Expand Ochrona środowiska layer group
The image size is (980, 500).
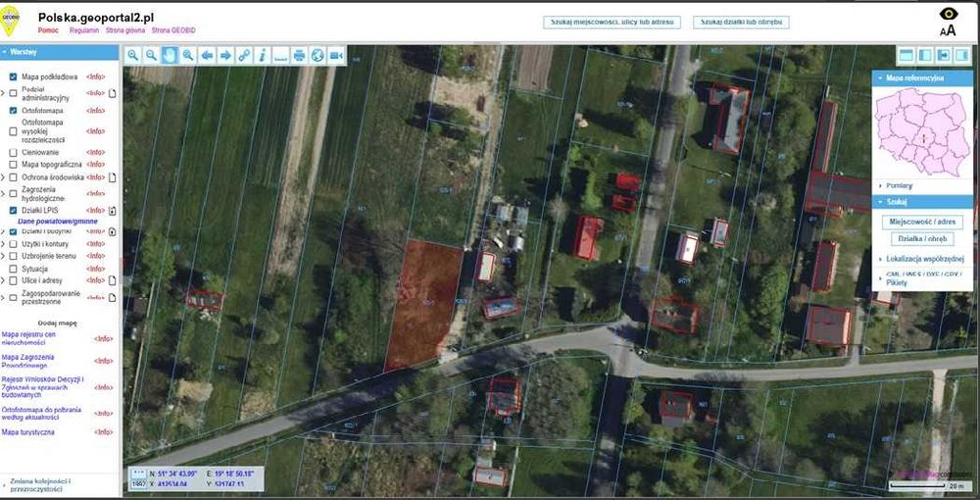point(3,177)
